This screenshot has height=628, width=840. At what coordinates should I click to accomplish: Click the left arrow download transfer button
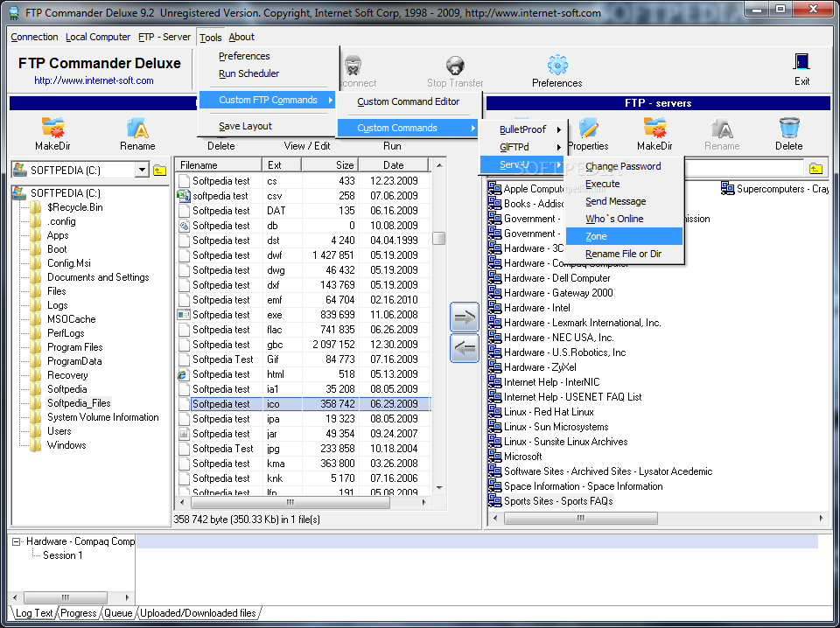465,348
